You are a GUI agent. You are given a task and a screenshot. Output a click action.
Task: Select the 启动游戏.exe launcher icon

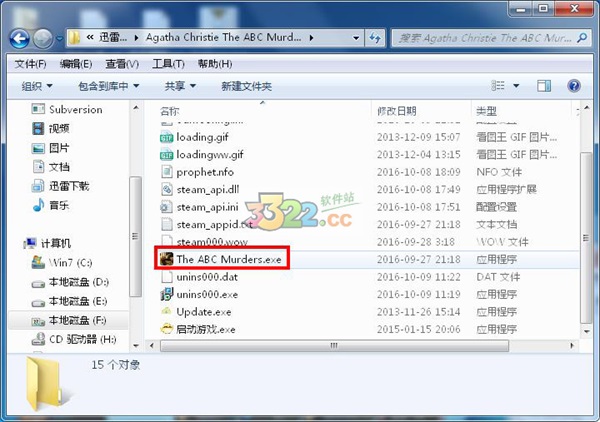coord(166,329)
